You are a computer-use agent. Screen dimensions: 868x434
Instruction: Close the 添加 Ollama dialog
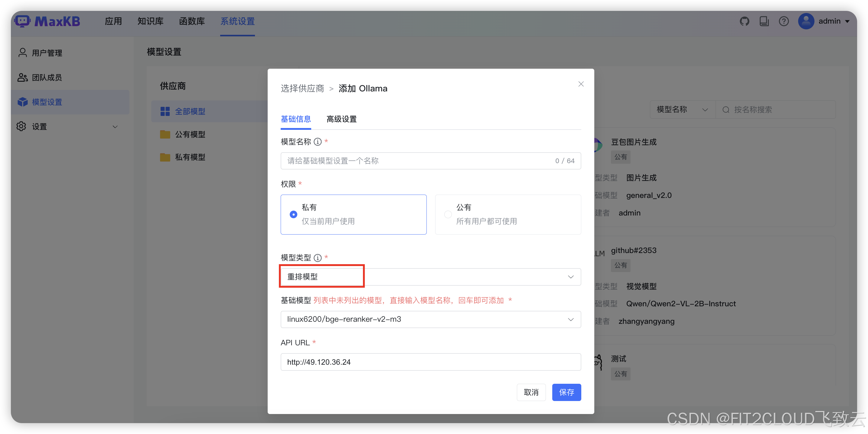pyautogui.click(x=581, y=84)
